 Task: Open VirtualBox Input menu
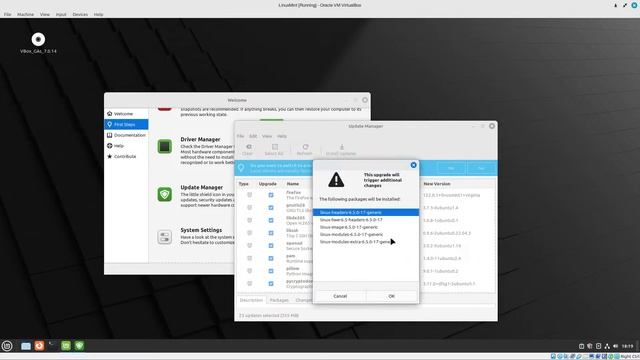[x=61, y=14]
